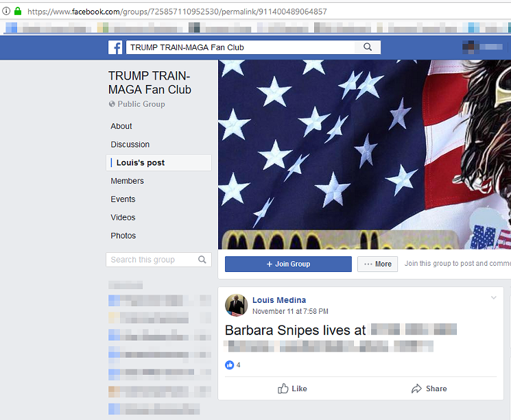
Task: Open the More dropdown button
Action: pos(377,264)
